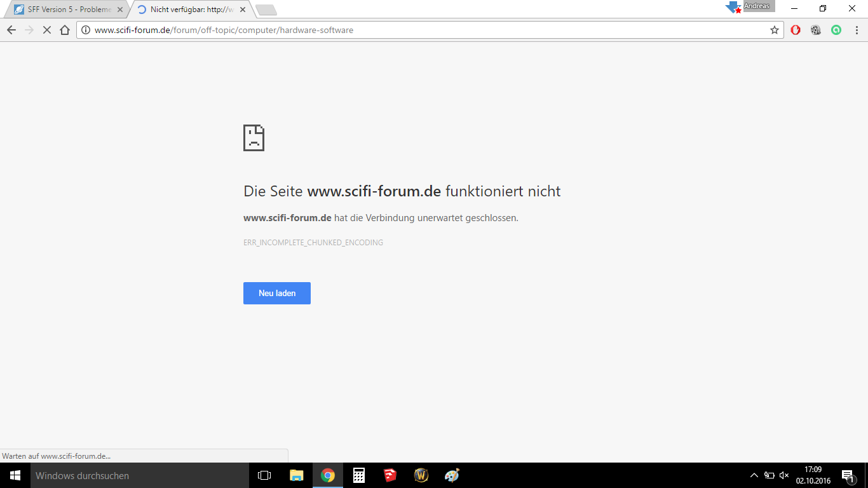Expand hidden system tray icons

coord(754,475)
